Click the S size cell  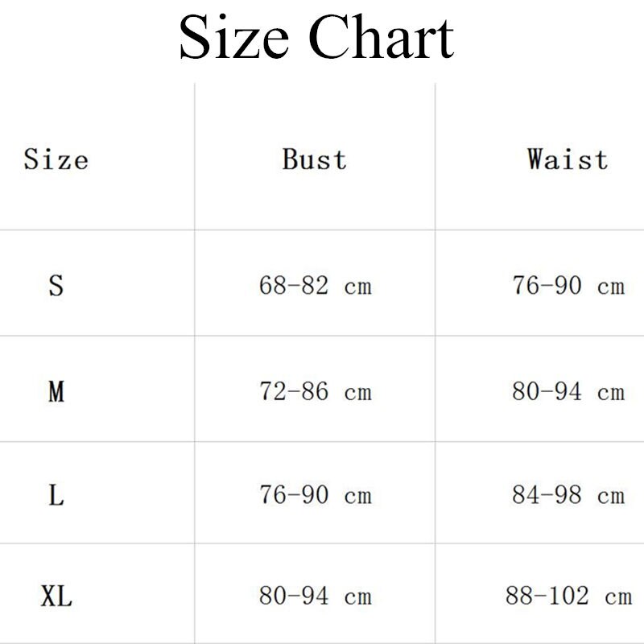(56, 286)
